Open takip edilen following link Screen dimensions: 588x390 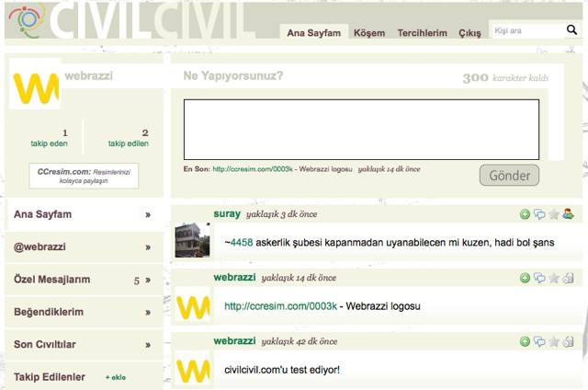tap(129, 143)
